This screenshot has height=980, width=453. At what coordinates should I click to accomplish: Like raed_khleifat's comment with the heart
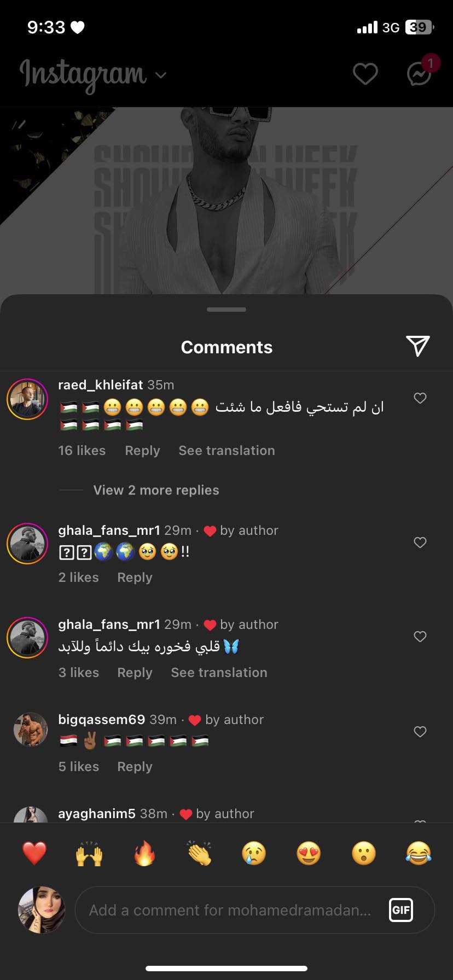420,398
